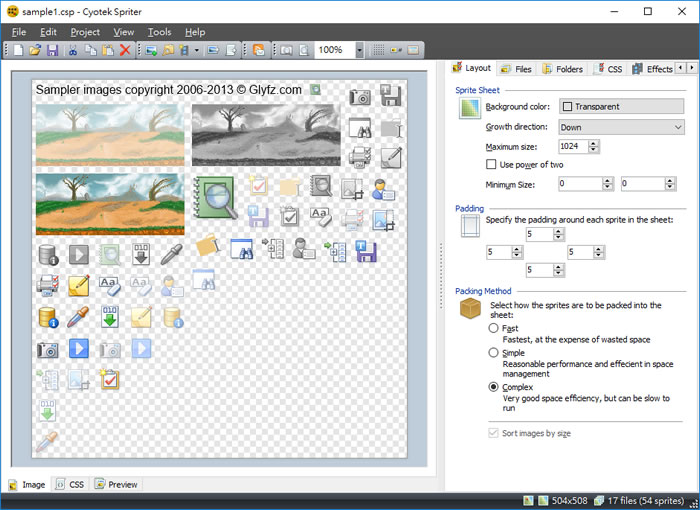Open the Tools menu
Image resolution: width=700 pixels, height=510 pixels.
click(x=159, y=32)
